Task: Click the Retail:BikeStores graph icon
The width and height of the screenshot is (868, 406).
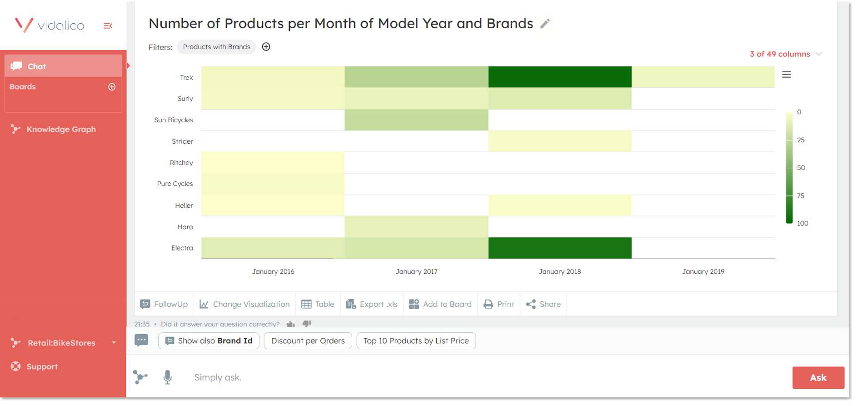Action: pyautogui.click(x=15, y=343)
